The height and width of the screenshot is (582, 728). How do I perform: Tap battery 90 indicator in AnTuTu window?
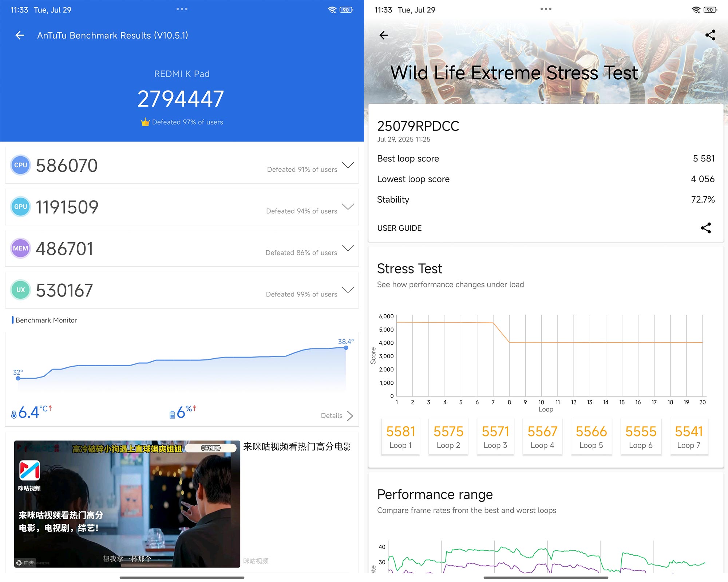click(346, 10)
